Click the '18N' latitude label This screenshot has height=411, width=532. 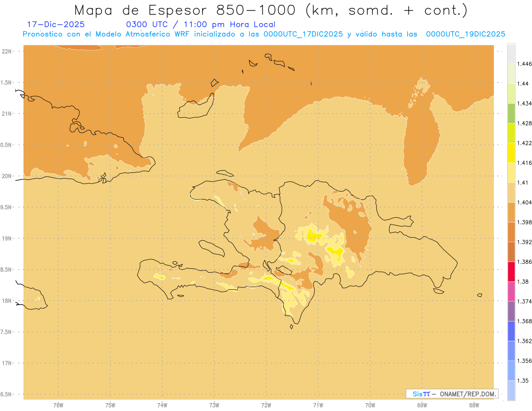click(x=8, y=301)
